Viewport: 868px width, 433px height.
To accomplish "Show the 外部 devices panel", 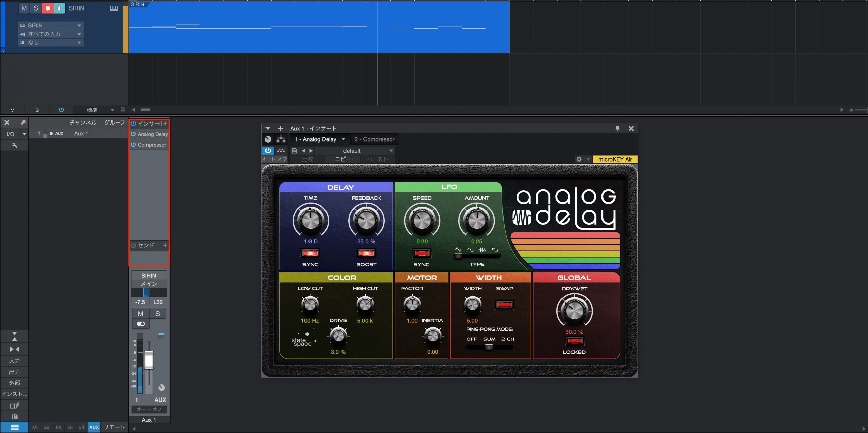I will coord(14,383).
